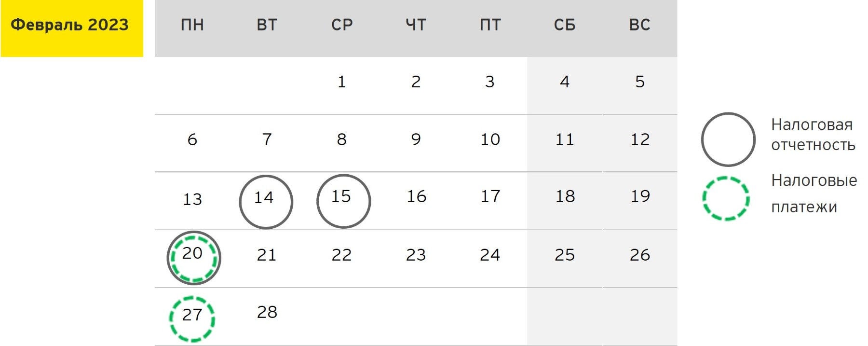
Task: Select Sunday the 26th
Action: tap(639, 255)
